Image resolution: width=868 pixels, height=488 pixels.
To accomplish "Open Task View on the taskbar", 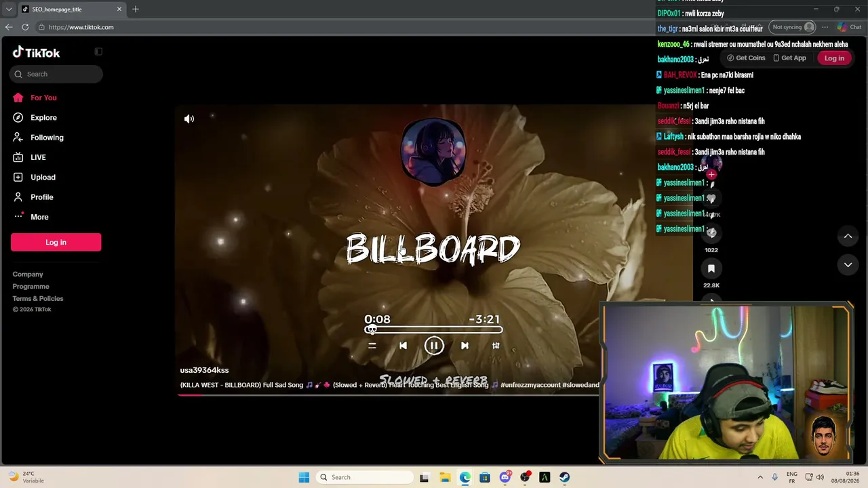I will [425, 477].
